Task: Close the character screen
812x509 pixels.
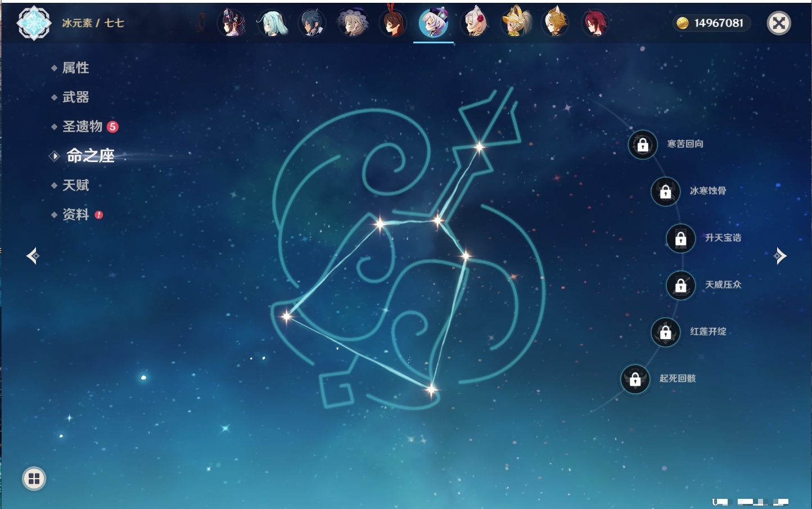Action: click(779, 23)
